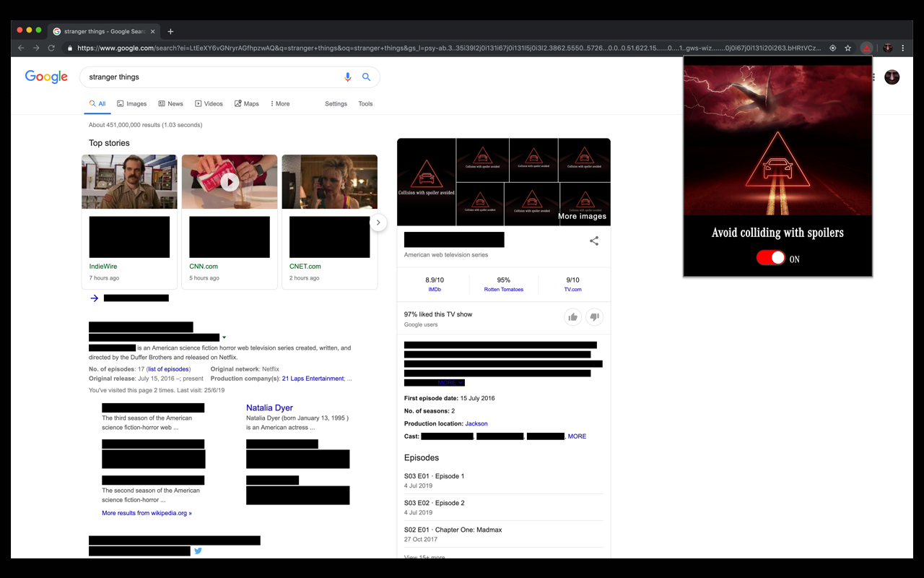Image resolution: width=924 pixels, height=578 pixels.
Task: Expand the description with the MORE link
Action: [x=450, y=382]
